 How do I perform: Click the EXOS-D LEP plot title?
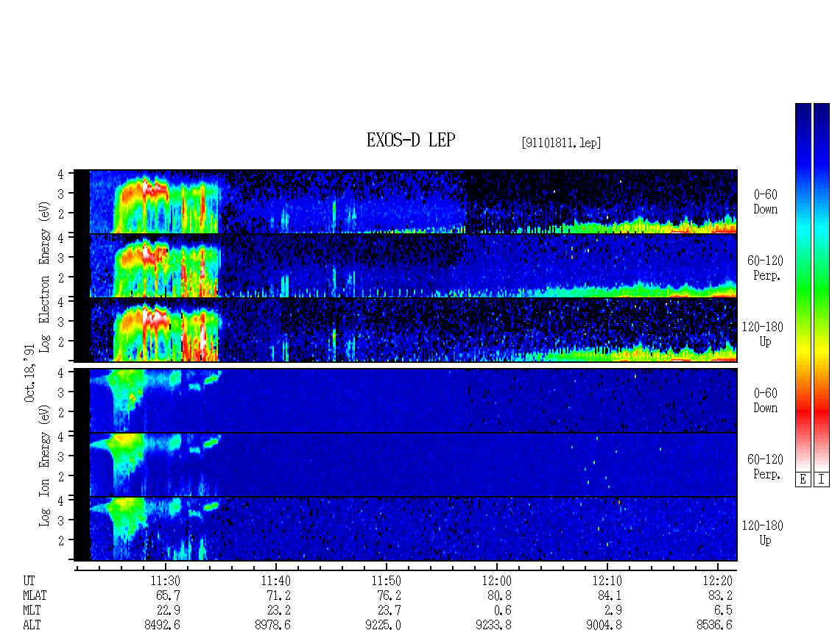pyautogui.click(x=411, y=140)
